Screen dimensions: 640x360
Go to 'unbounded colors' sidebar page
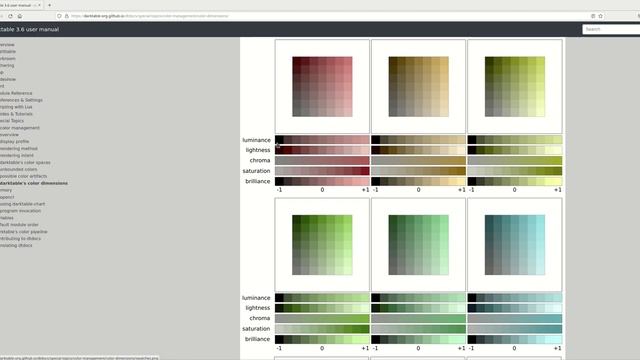click(x=19, y=169)
